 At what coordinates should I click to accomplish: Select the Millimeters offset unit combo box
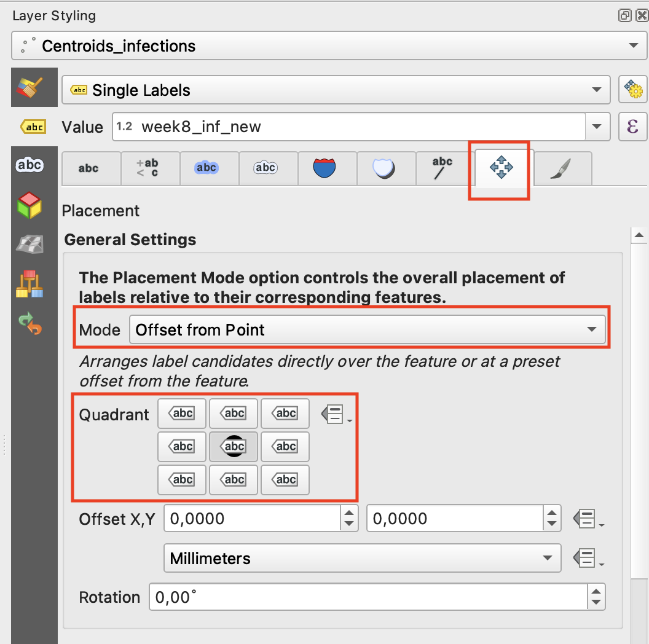(x=362, y=559)
